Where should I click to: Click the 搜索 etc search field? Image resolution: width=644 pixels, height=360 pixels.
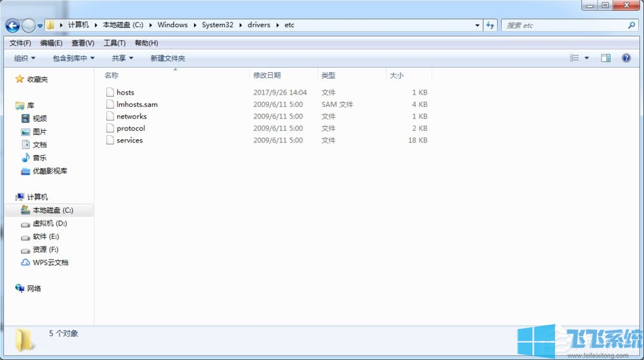563,25
